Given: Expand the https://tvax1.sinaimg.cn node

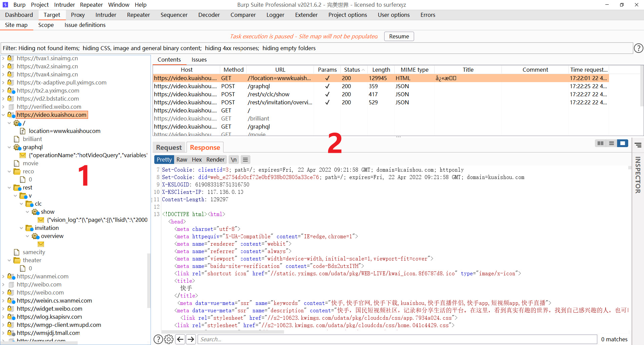Looking at the screenshot, I should 3,58.
